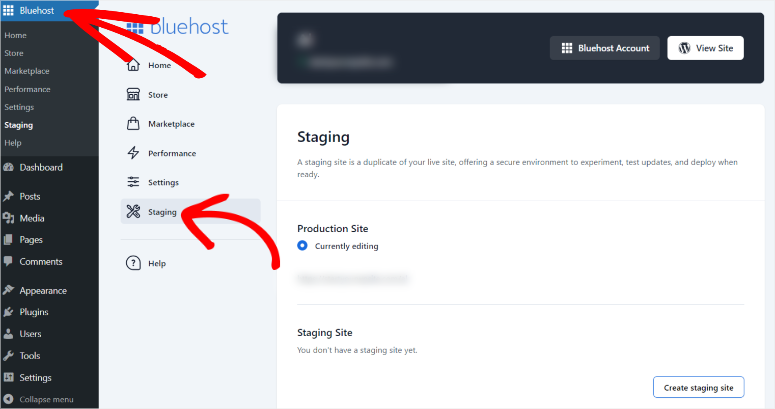This screenshot has height=409, width=775.
Task: Open the Dashboard gauge icon
Action: [8, 167]
